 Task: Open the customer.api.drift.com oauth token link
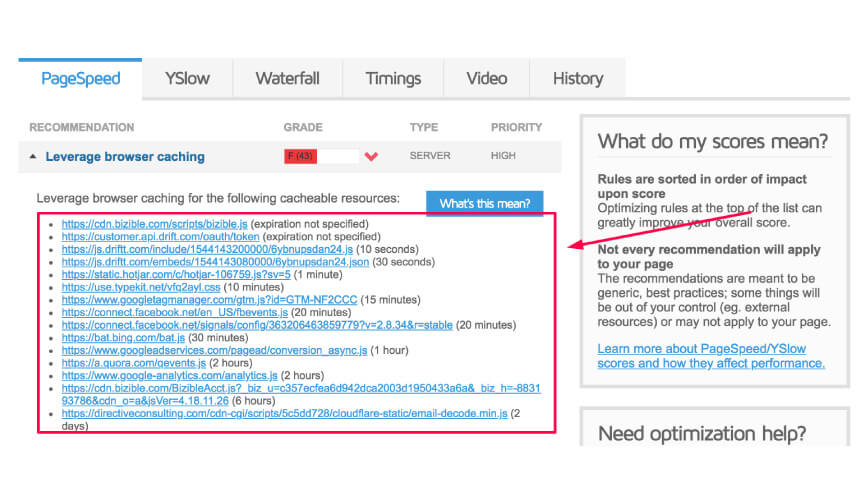(160, 236)
